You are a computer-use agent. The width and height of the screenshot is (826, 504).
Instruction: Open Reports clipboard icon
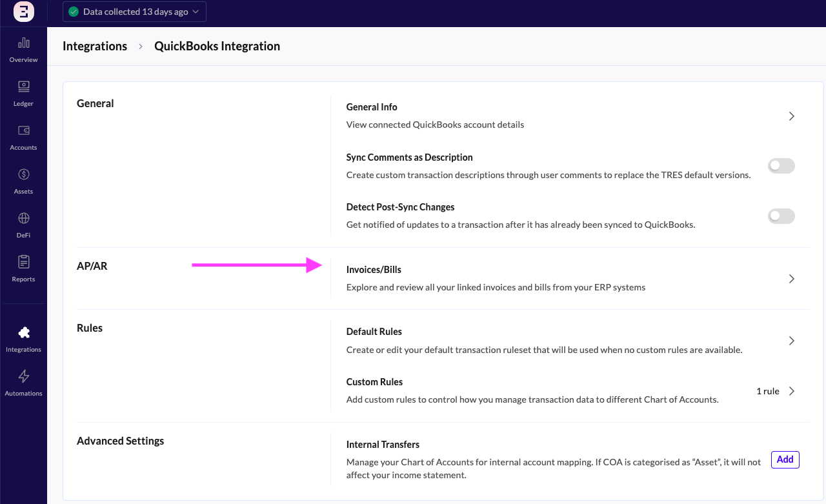(x=24, y=262)
